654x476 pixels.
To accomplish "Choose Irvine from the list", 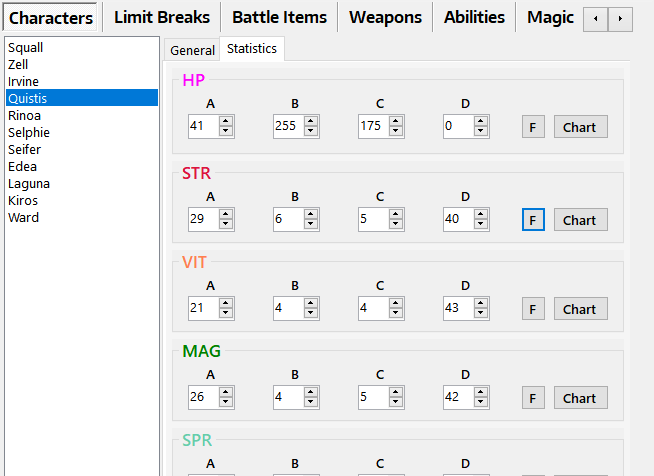I will click(x=82, y=81).
